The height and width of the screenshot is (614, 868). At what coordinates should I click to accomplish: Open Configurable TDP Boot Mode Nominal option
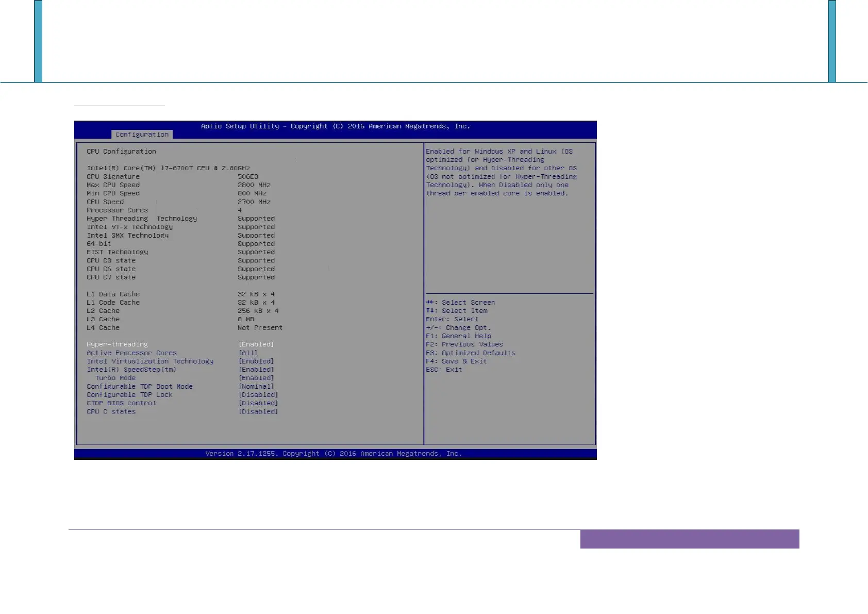tap(256, 387)
